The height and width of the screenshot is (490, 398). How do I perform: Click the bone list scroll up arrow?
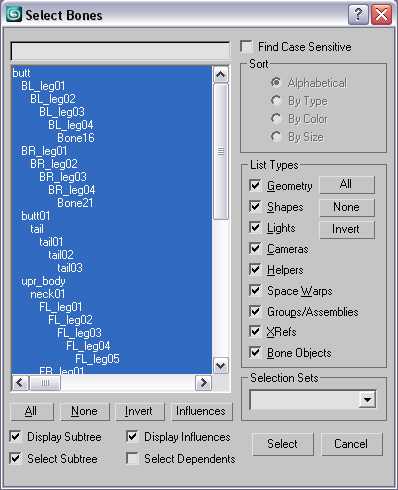click(x=221, y=74)
